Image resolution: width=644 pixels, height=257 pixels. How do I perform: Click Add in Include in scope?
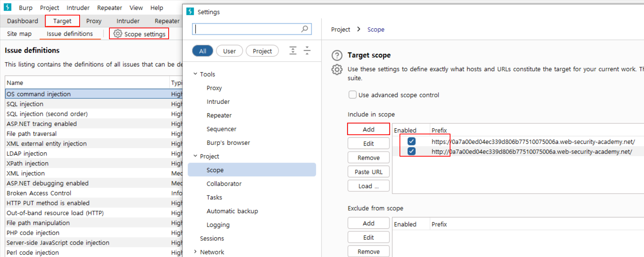coord(369,129)
